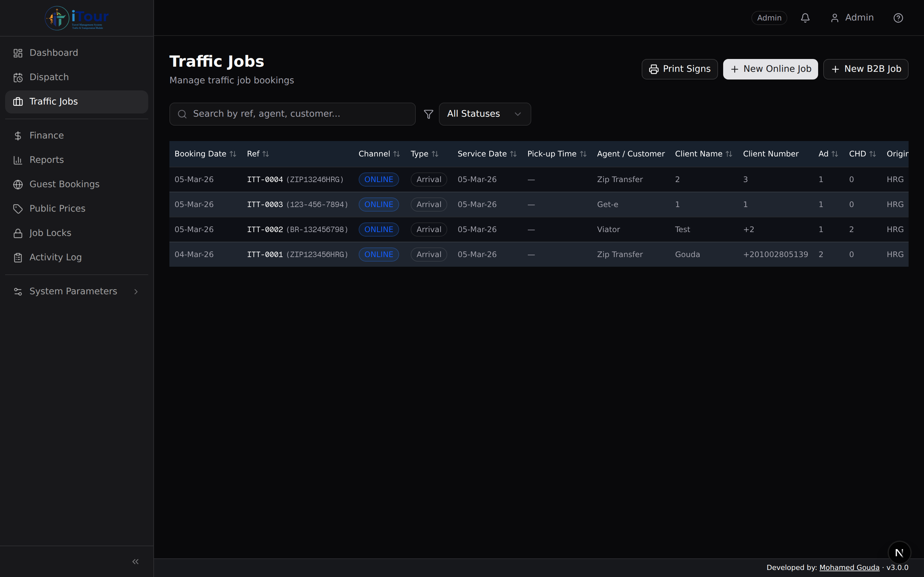Open the filter funnel next to search
The image size is (924, 577).
428,114
